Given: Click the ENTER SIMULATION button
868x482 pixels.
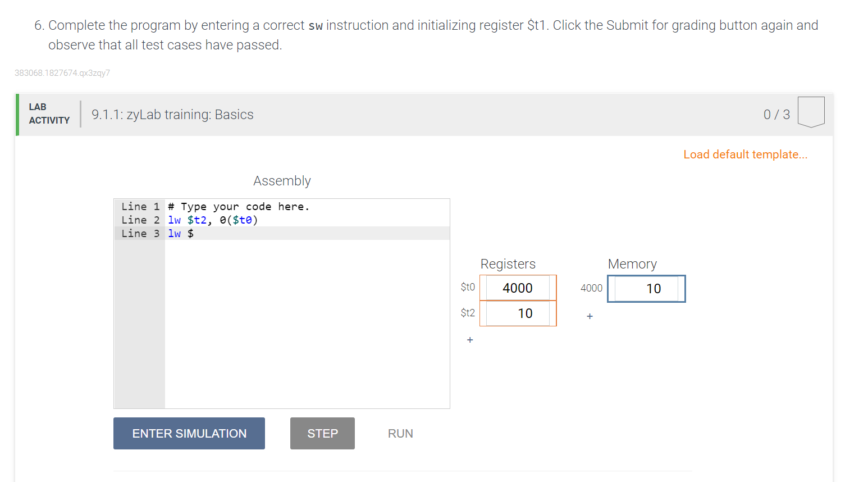Looking at the screenshot, I should (x=189, y=433).
